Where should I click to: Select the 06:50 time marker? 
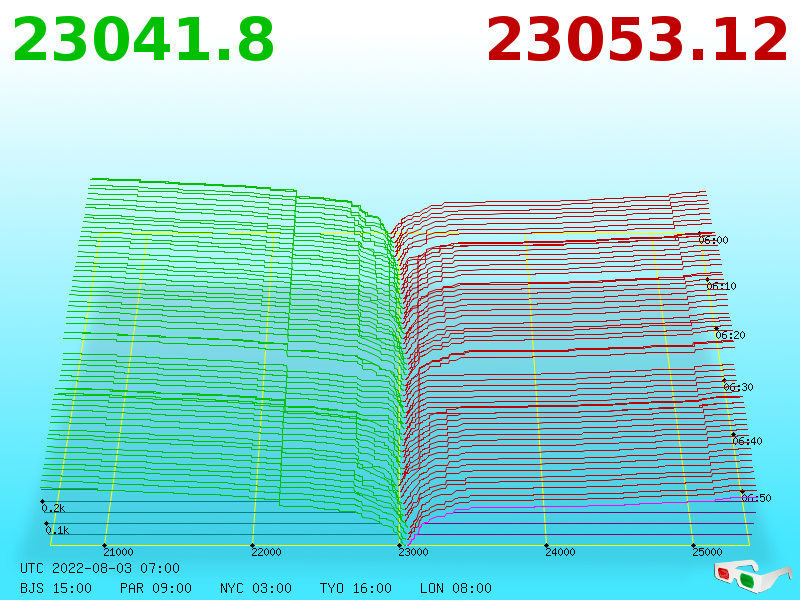[x=756, y=498]
